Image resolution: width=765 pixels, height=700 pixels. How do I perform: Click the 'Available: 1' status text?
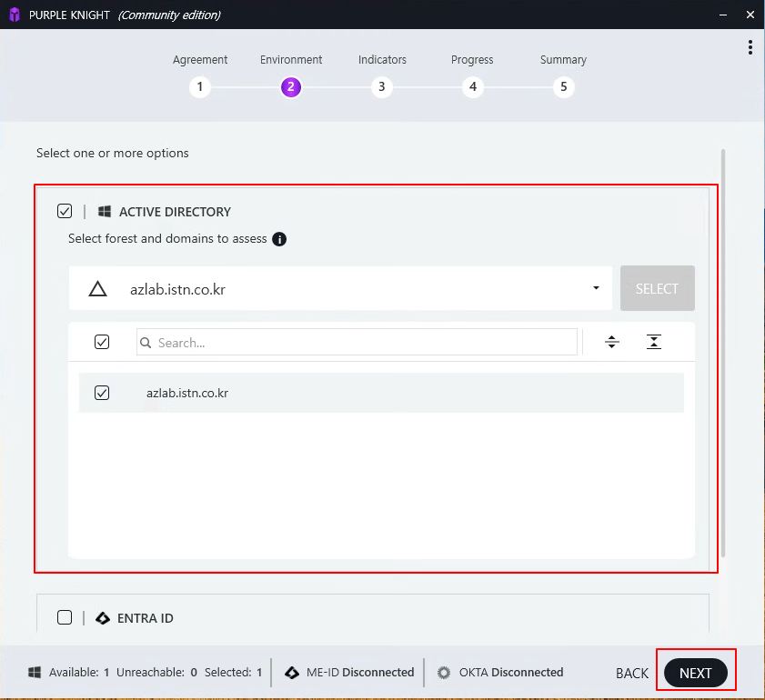pos(79,672)
